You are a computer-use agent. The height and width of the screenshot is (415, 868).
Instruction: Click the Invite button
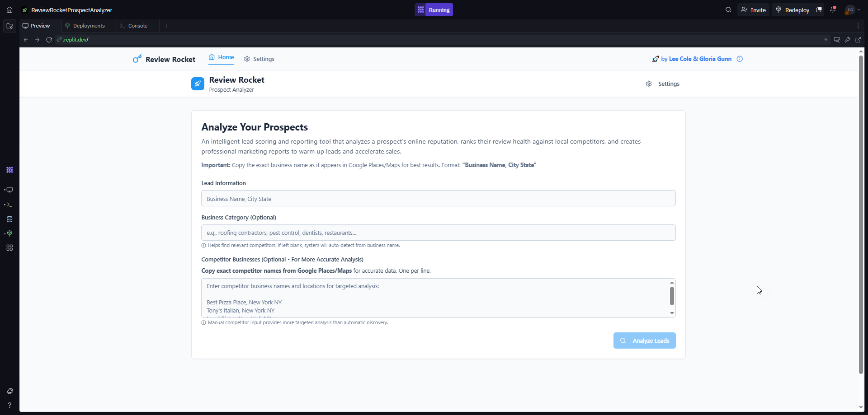coord(753,9)
